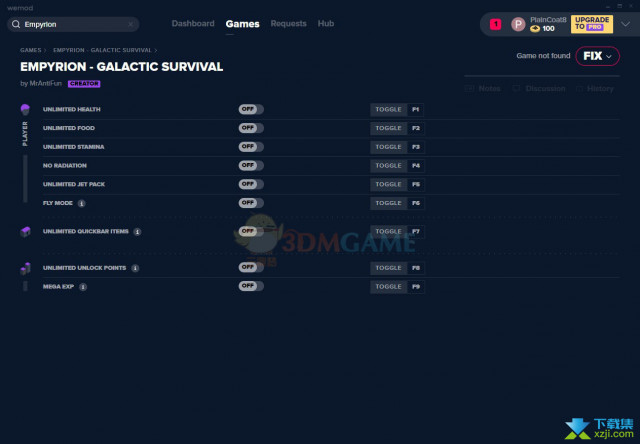Image resolution: width=640 pixels, height=444 pixels.
Task: Click the TOGGLE F4 hotkey button
Action: (397, 166)
